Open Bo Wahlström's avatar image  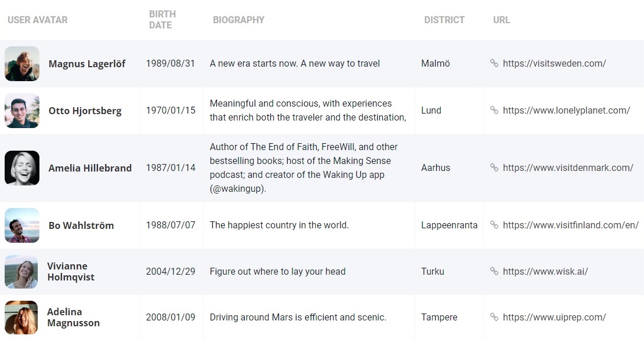tap(22, 225)
